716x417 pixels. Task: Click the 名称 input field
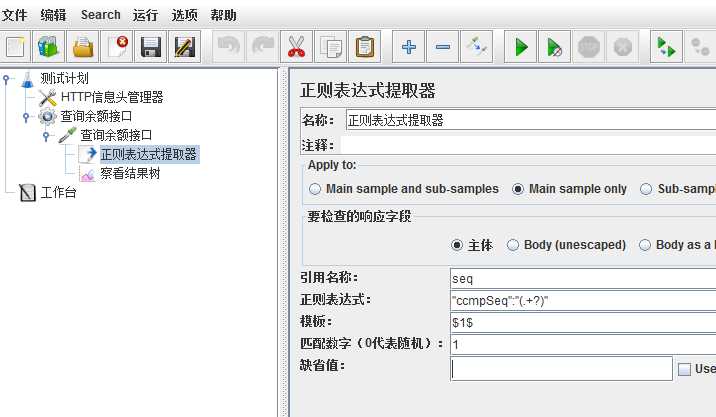pyautogui.click(x=531, y=120)
